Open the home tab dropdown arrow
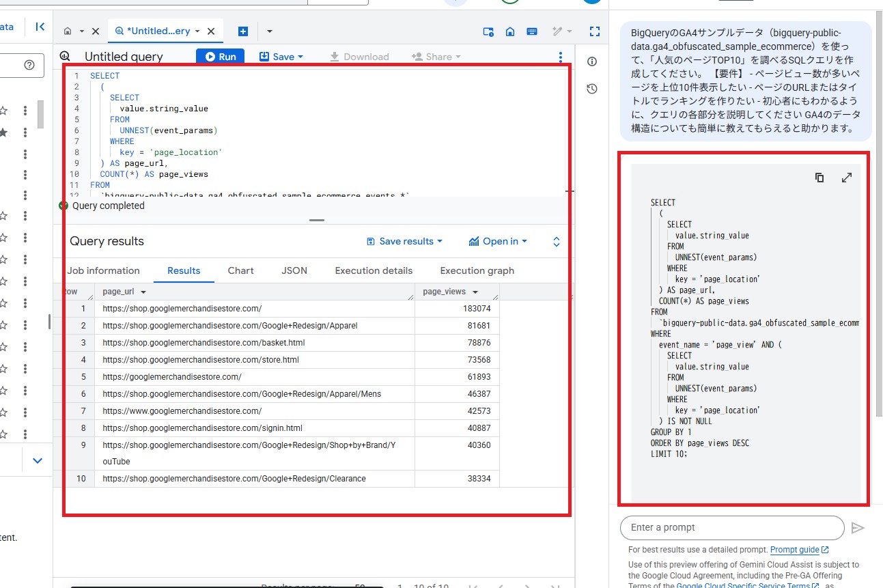 [82, 31]
